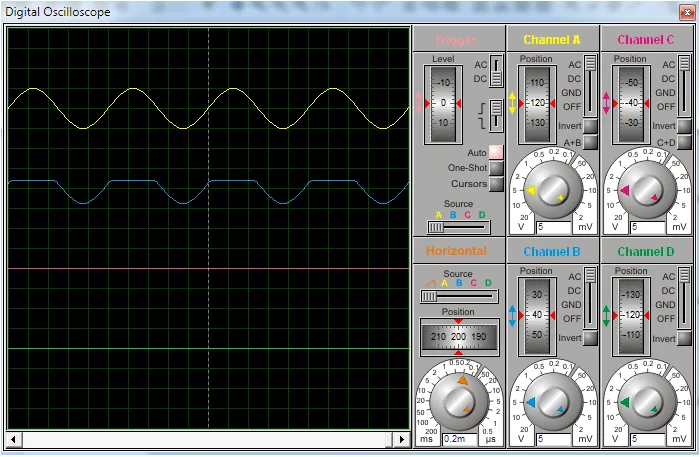The height and width of the screenshot is (457, 700).
Task: Toggle Channel A Invert button
Action: click(x=590, y=126)
